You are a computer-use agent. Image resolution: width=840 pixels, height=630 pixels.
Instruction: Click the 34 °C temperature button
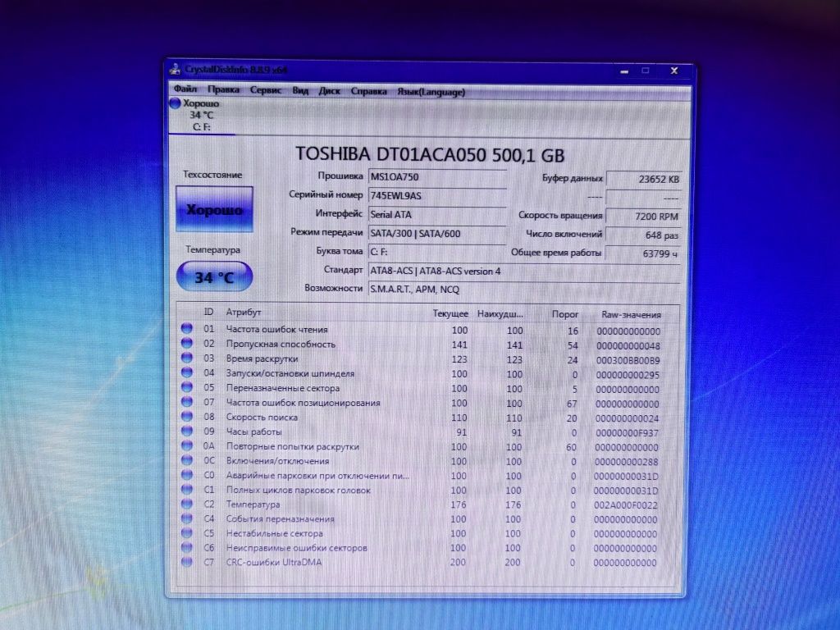(x=214, y=277)
